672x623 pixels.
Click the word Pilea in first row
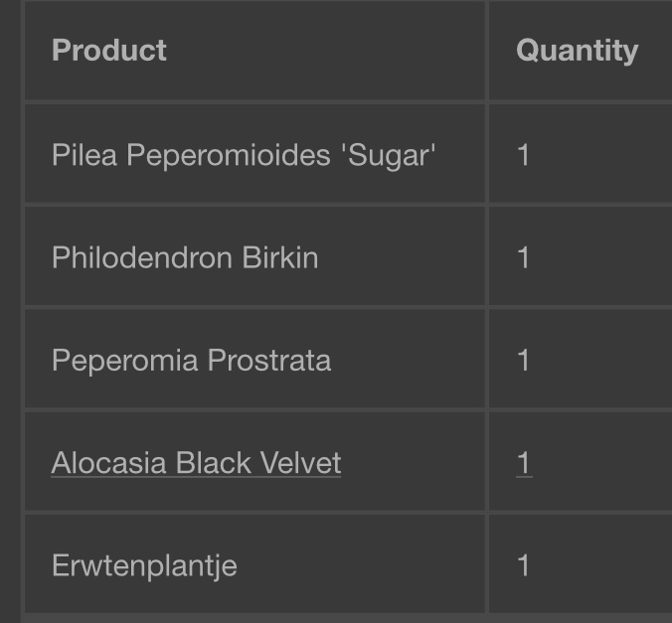tap(84, 155)
